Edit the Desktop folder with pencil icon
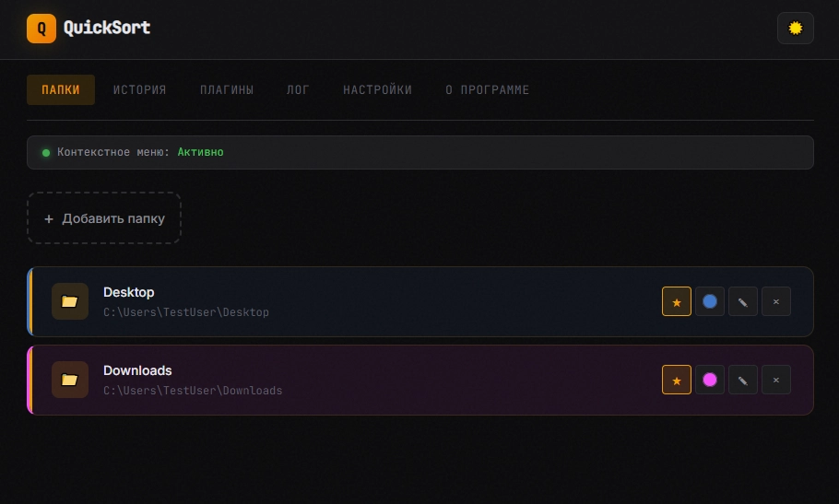Screen dimensions: 839x504 [743, 301]
